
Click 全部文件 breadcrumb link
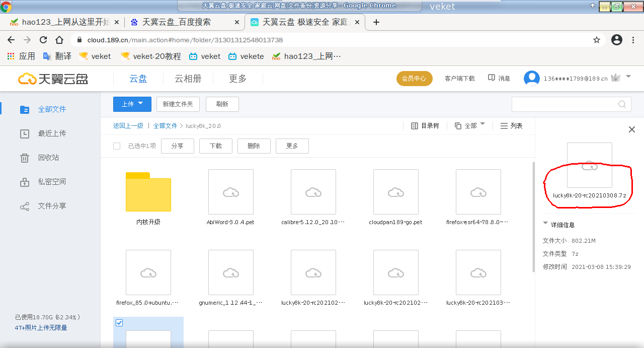point(166,126)
